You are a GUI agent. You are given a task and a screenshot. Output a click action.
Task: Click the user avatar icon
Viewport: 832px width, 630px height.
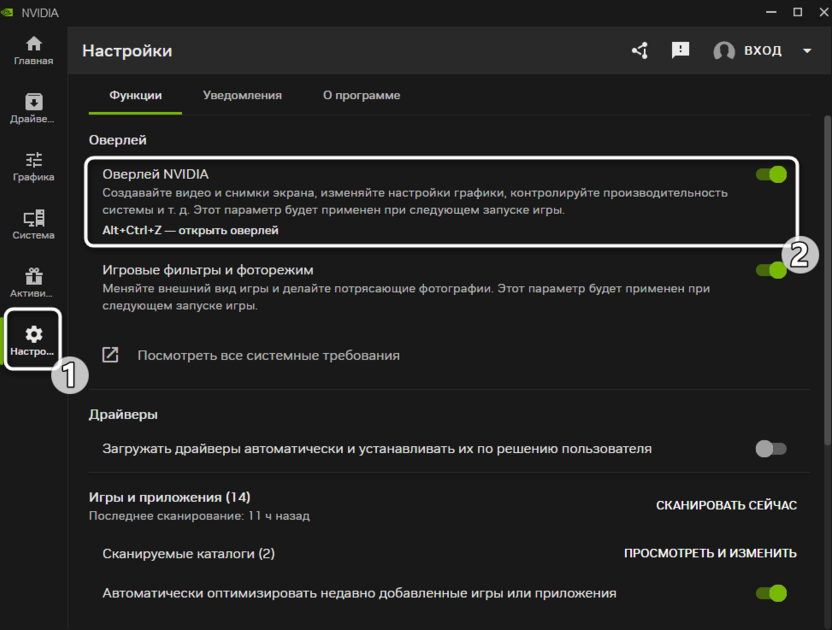[x=724, y=51]
